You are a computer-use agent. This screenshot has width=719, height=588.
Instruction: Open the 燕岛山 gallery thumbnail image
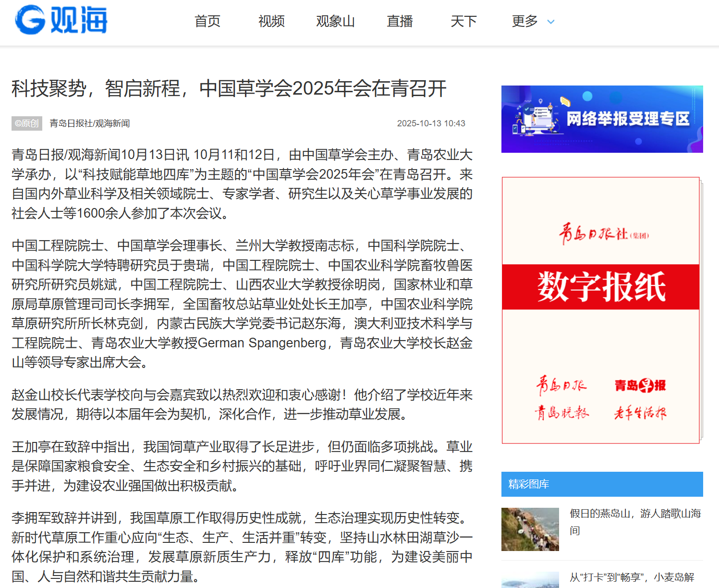tap(530, 529)
